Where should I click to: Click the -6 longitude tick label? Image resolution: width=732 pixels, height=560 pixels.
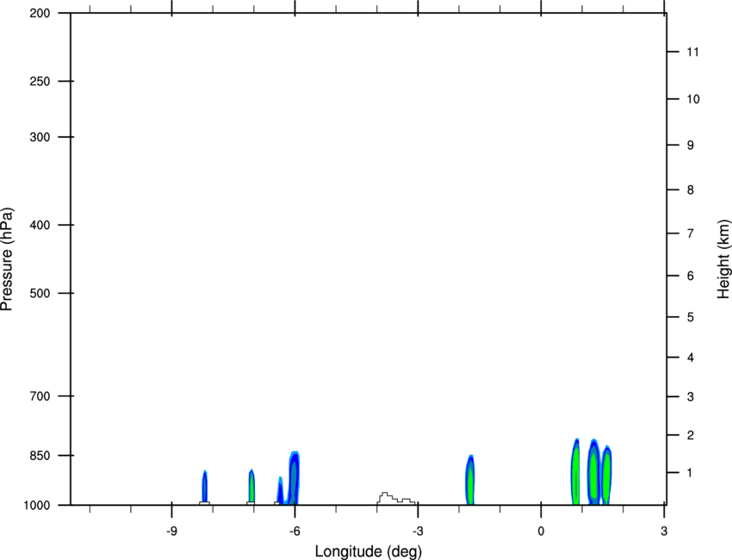click(295, 532)
